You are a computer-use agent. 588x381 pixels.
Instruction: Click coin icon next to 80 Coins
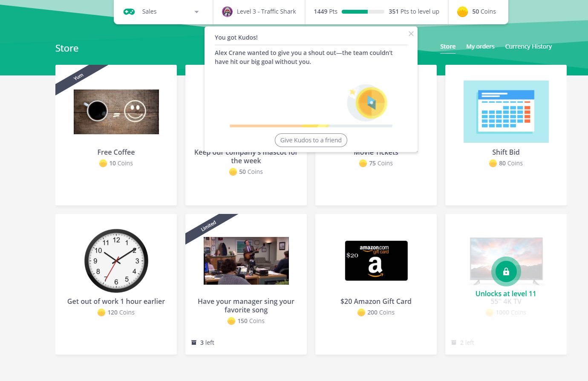coord(493,163)
